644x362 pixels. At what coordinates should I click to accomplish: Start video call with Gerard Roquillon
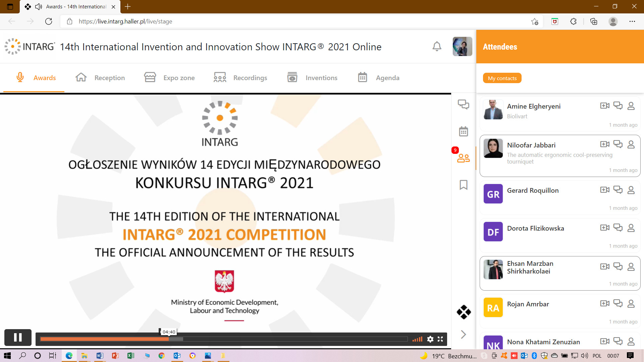605,190
